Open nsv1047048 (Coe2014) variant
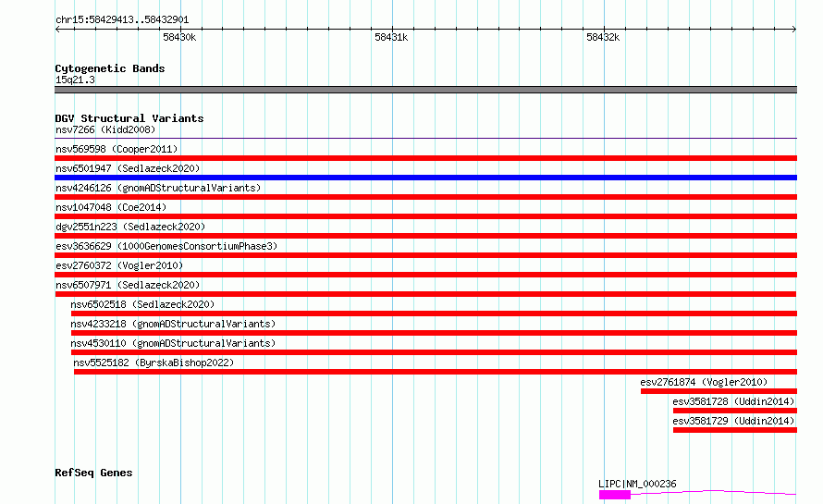Image resolution: width=823 pixels, height=504 pixels. point(111,207)
